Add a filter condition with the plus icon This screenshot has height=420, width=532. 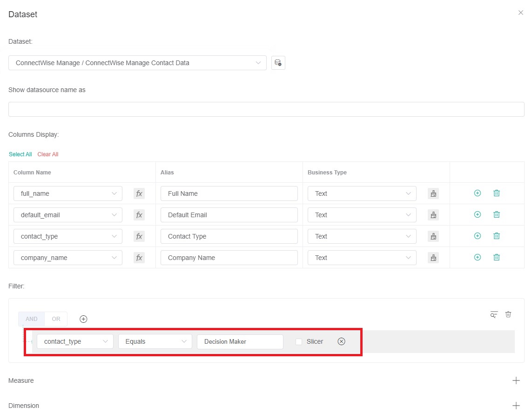[83, 319]
